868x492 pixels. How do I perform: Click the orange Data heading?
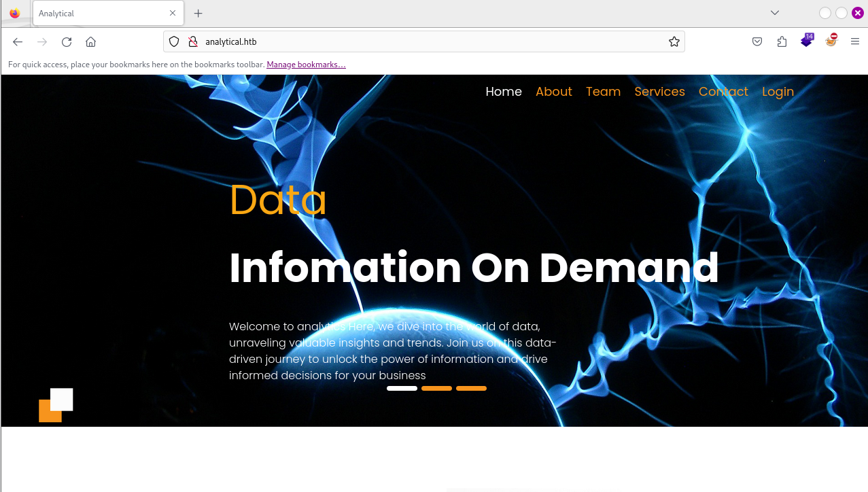pyautogui.click(x=278, y=200)
